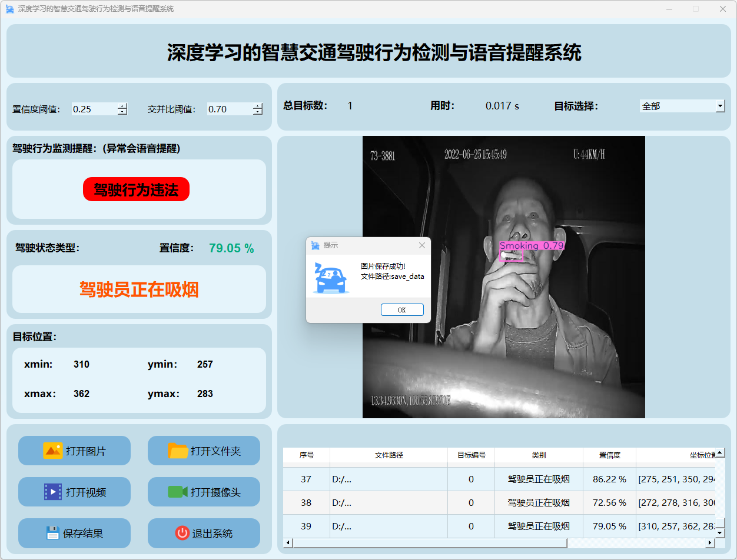Viewport: 737px width, 560px height.
Task: Click the floppy disk icon on 保存结果
Action: [52, 533]
